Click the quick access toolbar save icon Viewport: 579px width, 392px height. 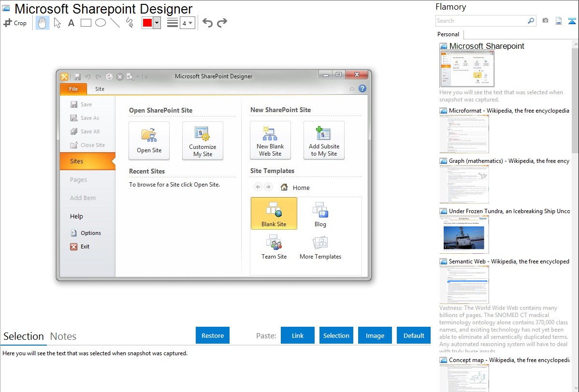pyautogui.click(x=77, y=77)
